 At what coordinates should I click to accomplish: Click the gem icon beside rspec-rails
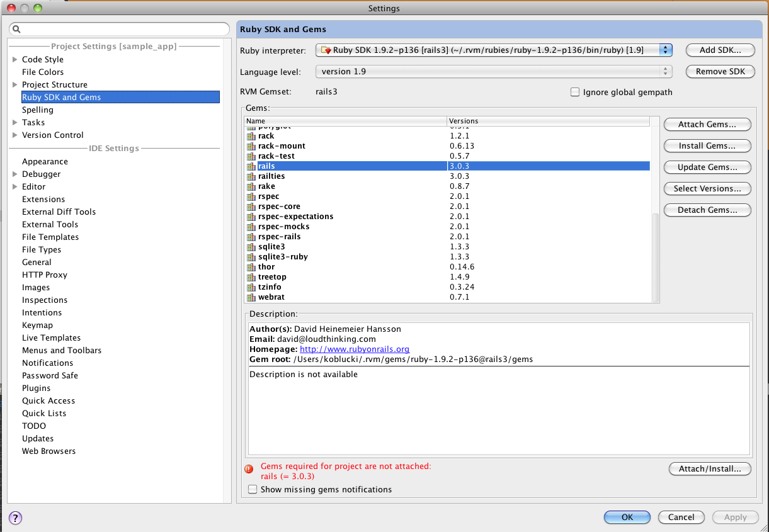coord(251,237)
